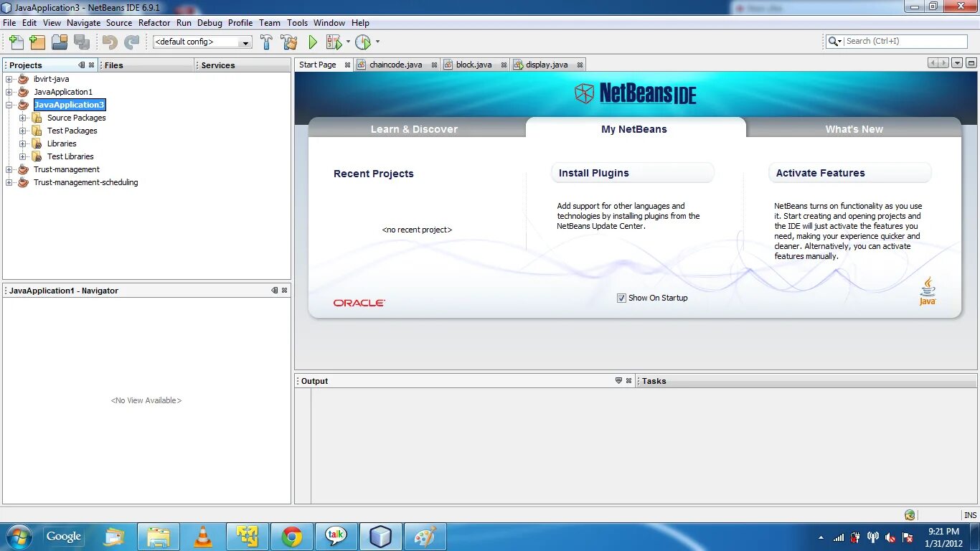Open the Refactor menu

[x=154, y=23]
